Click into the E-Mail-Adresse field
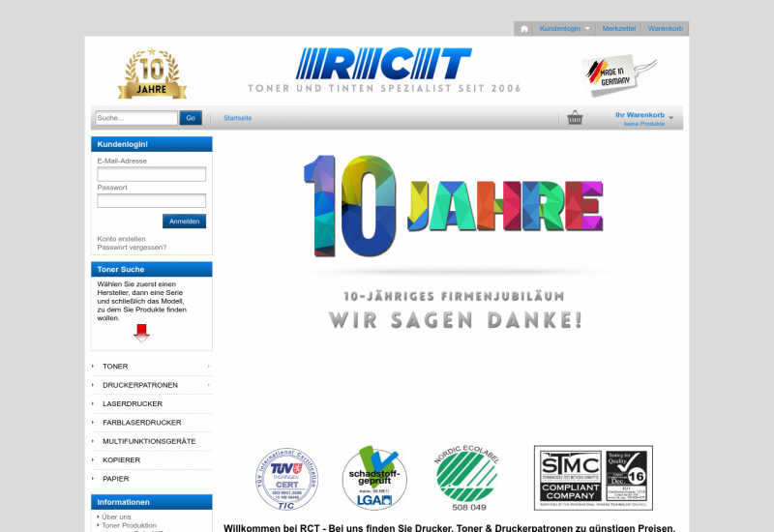774x532 pixels. pyautogui.click(x=152, y=174)
